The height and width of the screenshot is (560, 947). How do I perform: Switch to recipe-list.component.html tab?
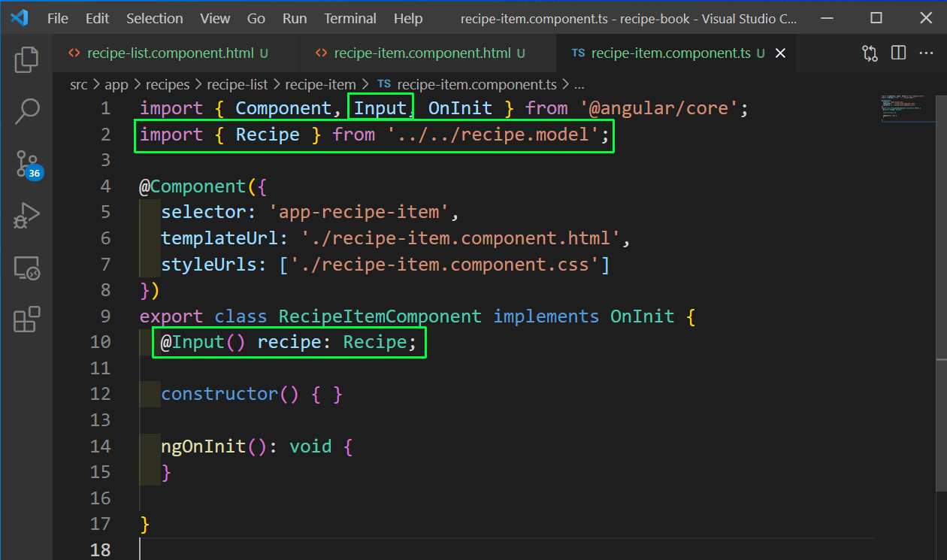tap(176, 53)
